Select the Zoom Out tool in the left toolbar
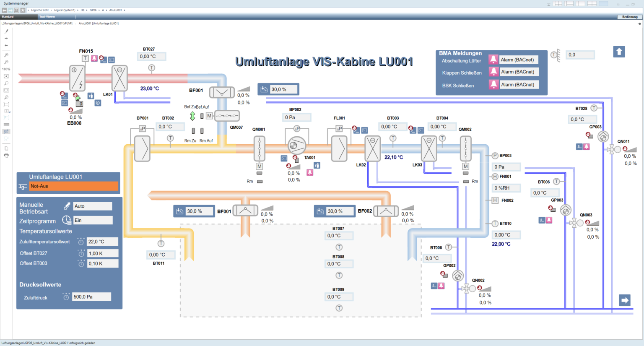The image size is (644, 346). coord(6,62)
